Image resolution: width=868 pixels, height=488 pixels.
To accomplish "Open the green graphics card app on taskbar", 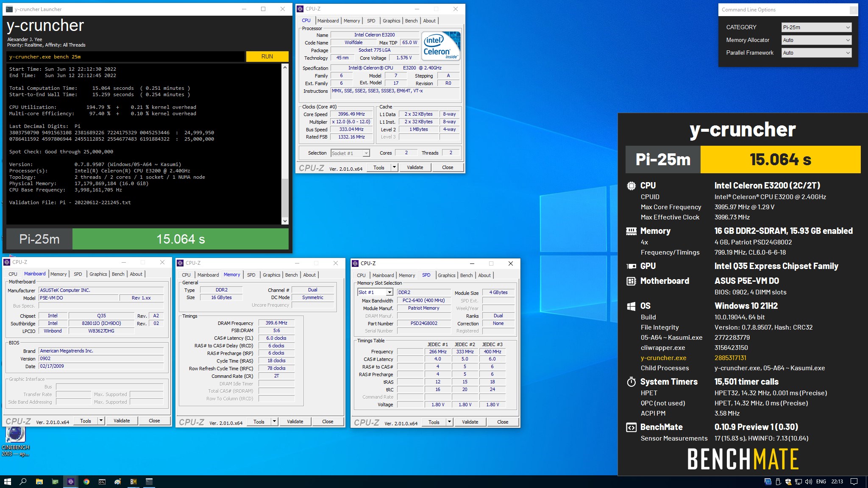I will pos(55,482).
